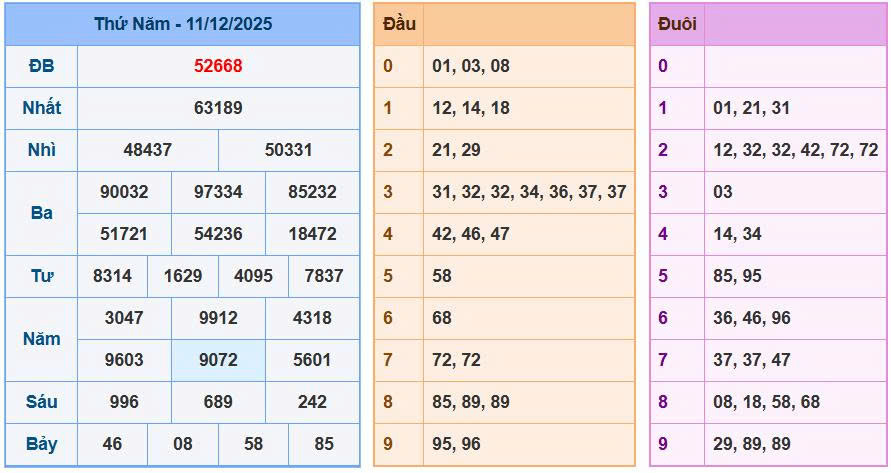
Task: Select fourth prize number 4095
Action: pos(253,276)
